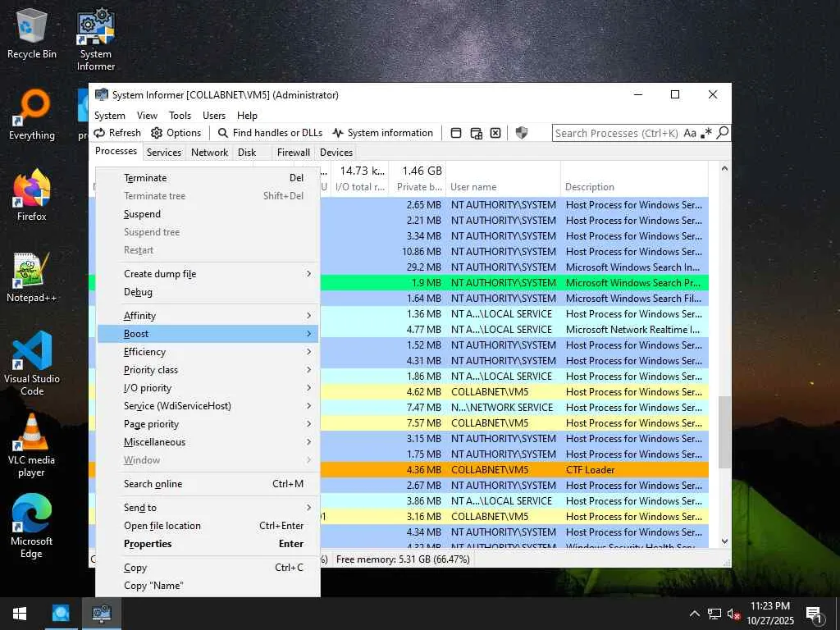The width and height of the screenshot is (840, 630).
Task: Choose Open file location entry
Action: [208, 526]
